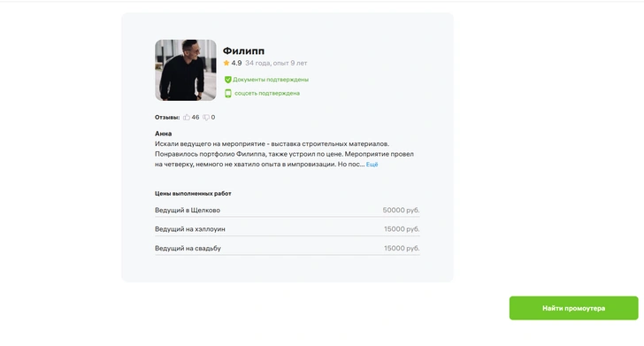644x346 pixels.
Task: Open the profile name Филипп
Action: click(x=243, y=51)
